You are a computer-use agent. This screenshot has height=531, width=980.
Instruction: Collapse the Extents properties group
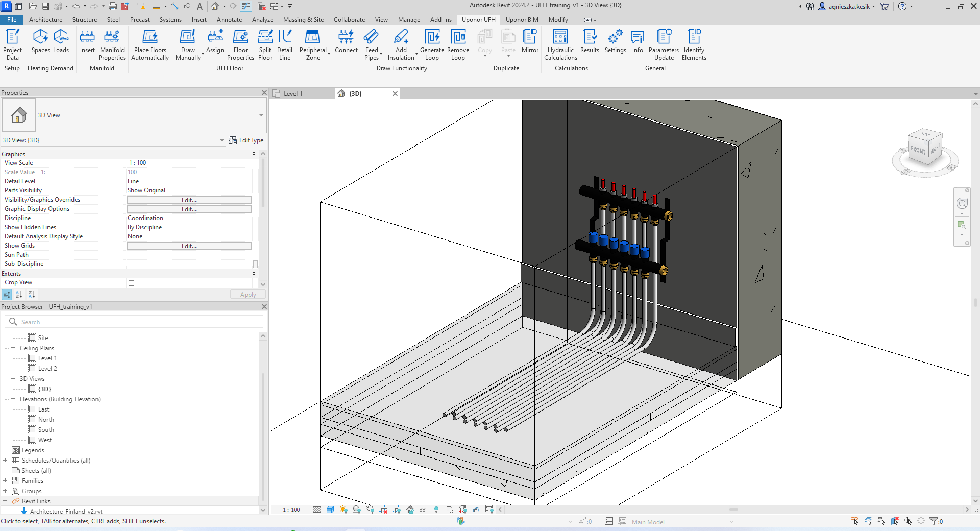(x=254, y=274)
